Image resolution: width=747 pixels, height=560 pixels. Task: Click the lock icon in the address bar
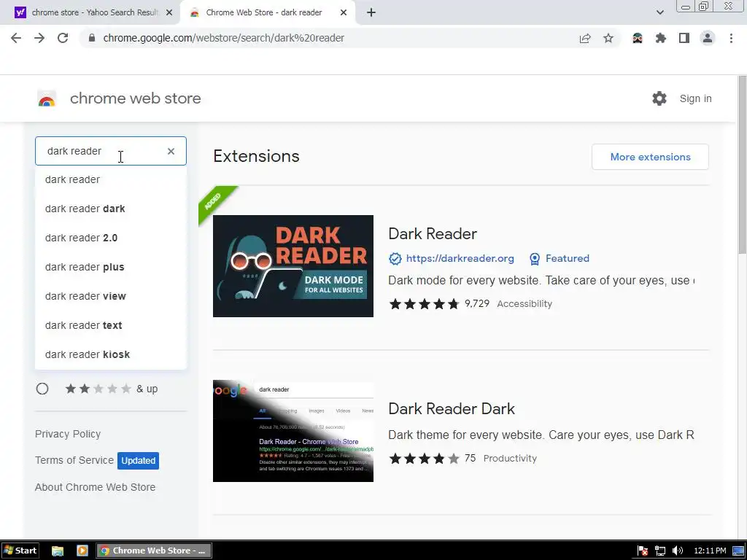[92, 38]
